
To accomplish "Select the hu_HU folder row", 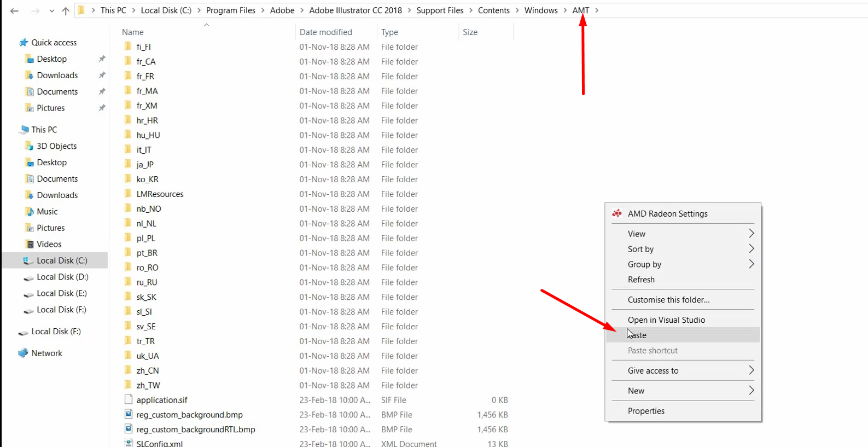I will pyautogui.click(x=316, y=135).
